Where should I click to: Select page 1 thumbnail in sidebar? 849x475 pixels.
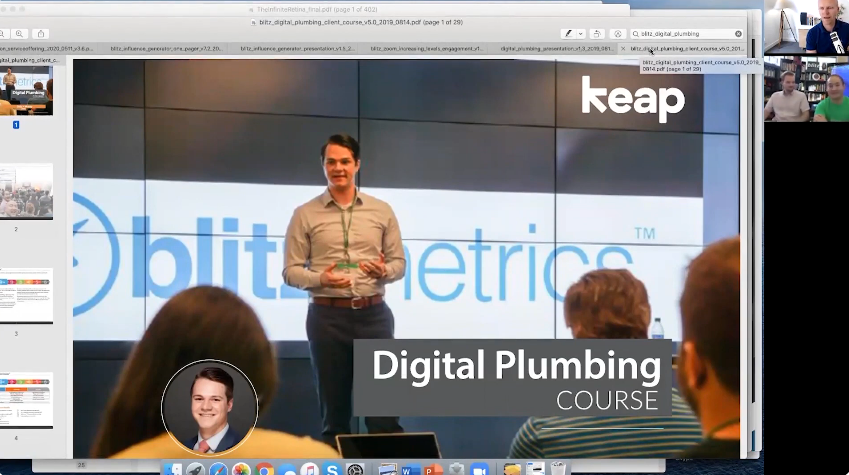[27, 91]
